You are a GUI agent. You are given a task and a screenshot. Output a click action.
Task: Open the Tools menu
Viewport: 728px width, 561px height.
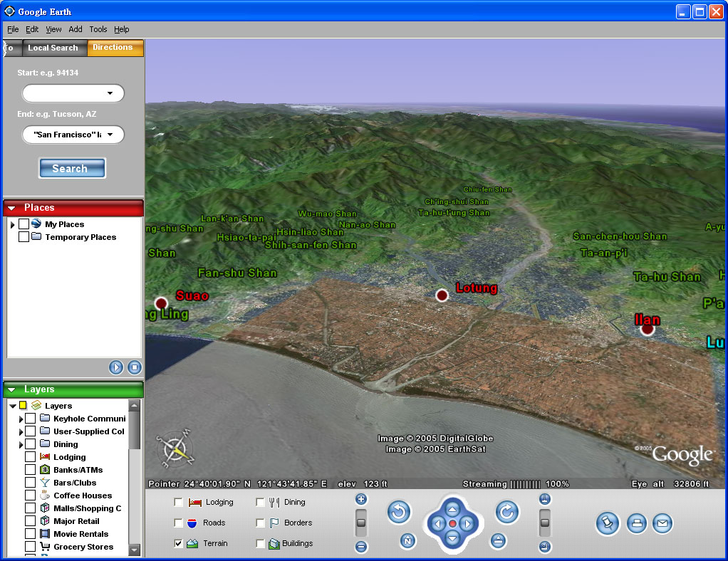click(98, 29)
